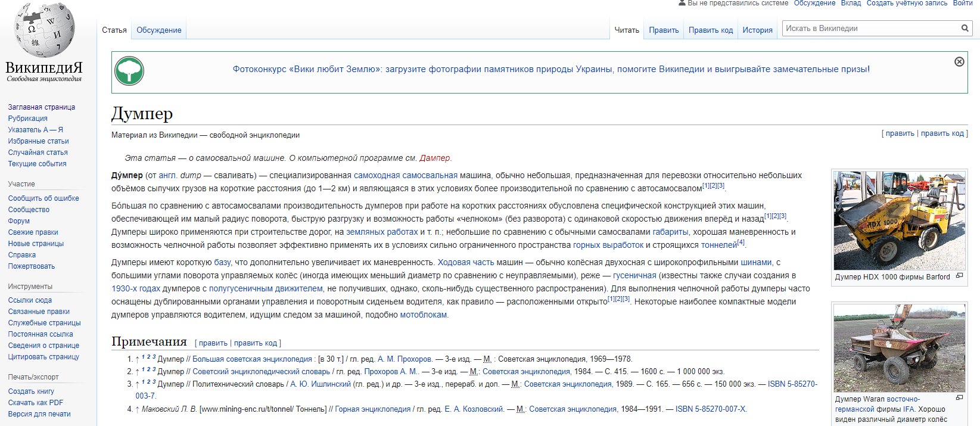Close the photo contest banner
This screenshot has height=426, width=980.
pos(959,61)
